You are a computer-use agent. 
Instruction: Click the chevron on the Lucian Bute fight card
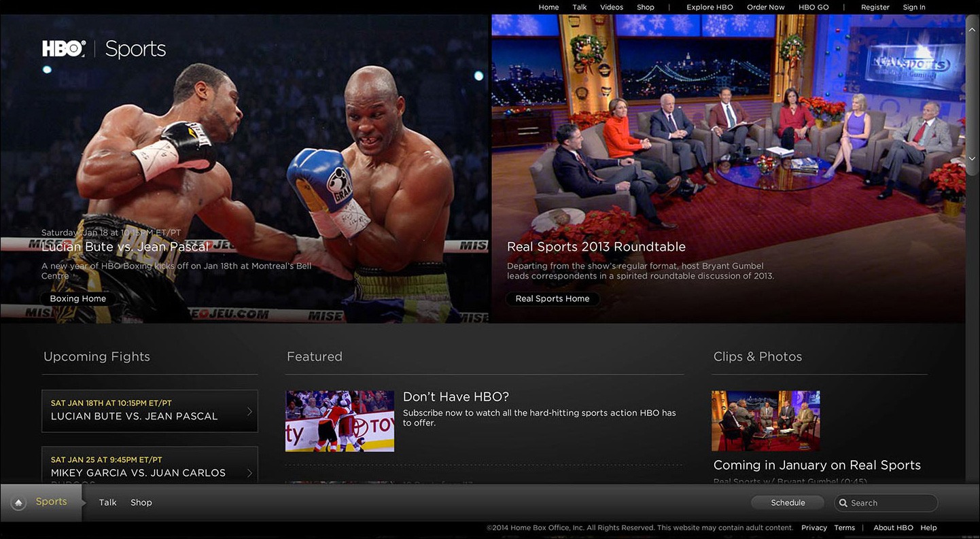(x=249, y=411)
